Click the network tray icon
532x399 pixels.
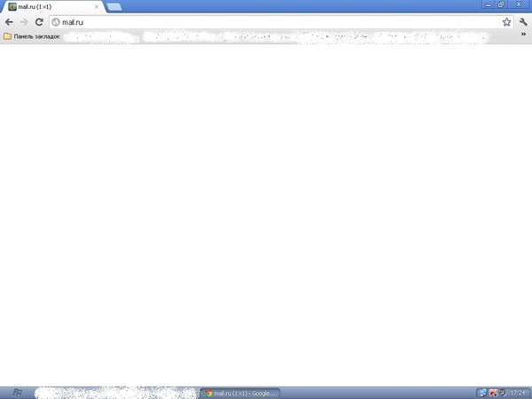(481, 393)
